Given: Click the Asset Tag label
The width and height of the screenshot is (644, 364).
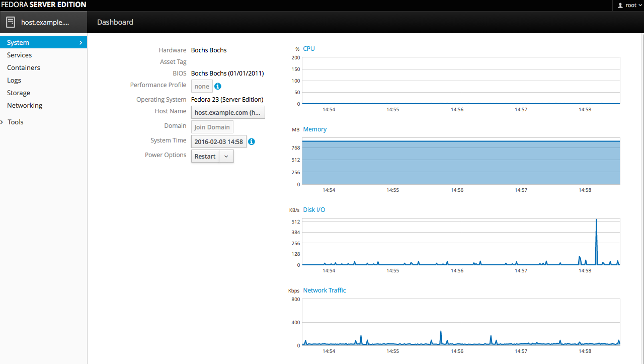Looking at the screenshot, I should click(x=173, y=61).
